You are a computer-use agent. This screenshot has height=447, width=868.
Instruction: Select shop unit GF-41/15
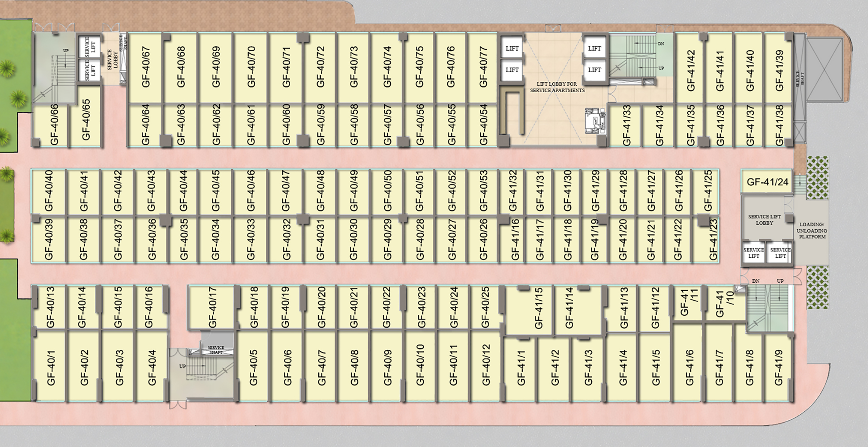[538, 309]
